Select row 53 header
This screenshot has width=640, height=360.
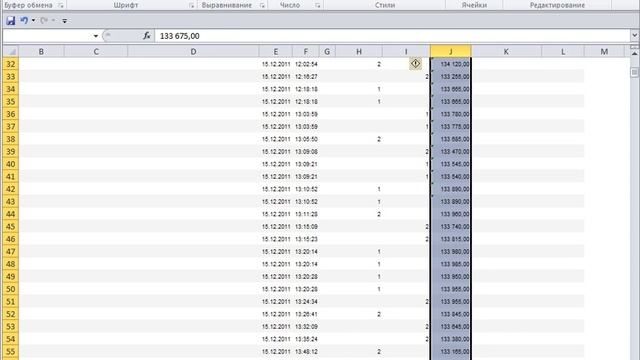(x=11, y=327)
